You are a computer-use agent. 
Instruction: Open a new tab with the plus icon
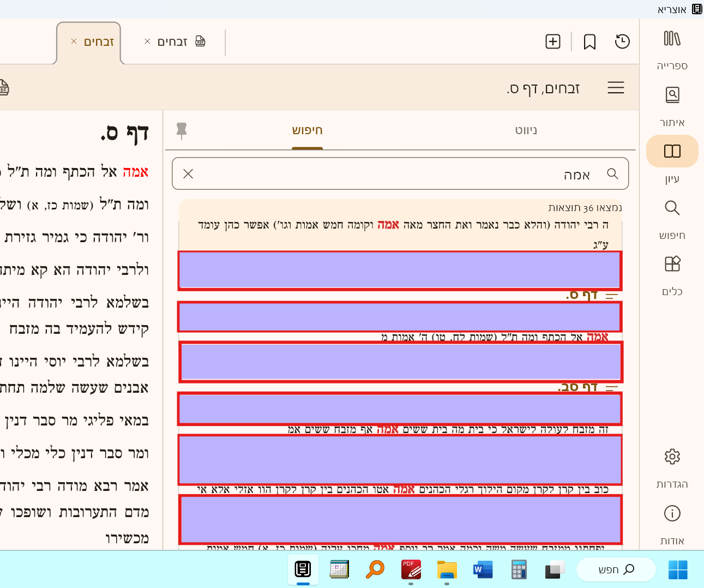coord(552,41)
